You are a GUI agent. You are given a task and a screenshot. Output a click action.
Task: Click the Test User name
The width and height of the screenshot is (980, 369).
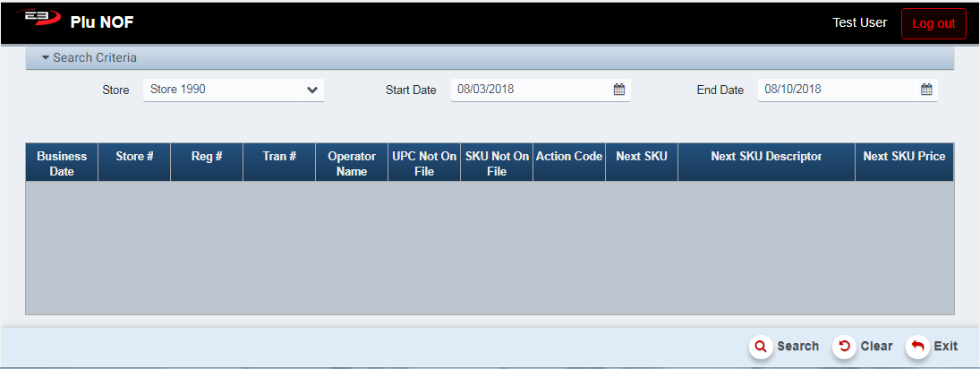click(859, 23)
